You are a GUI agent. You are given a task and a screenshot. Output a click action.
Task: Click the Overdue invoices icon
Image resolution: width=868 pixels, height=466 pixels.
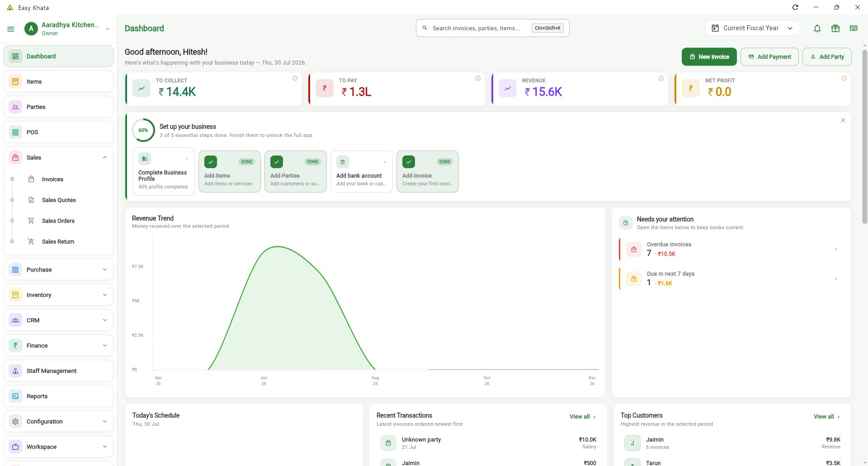634,249
